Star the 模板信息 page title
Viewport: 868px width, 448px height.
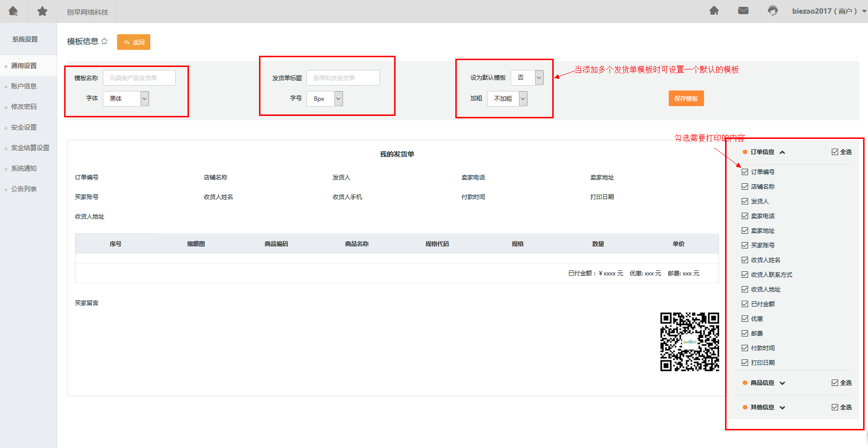click(x=104, y=41)
